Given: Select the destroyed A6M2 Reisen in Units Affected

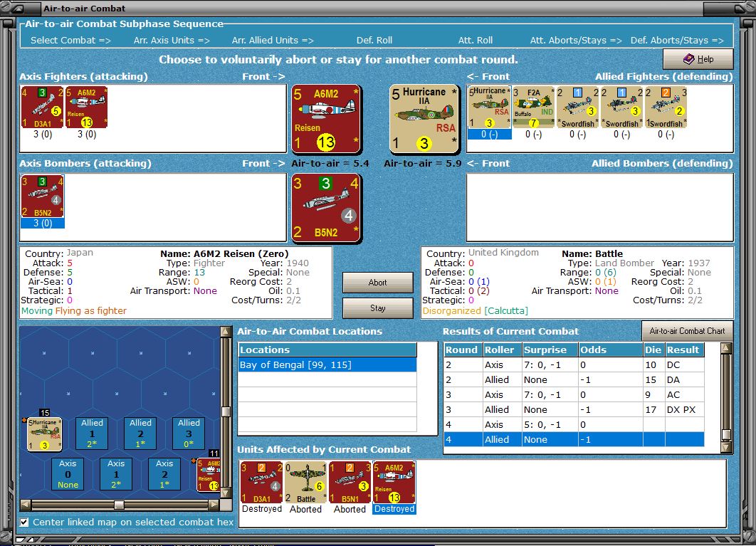Looking at the screenshot, I should click(394, 483).
